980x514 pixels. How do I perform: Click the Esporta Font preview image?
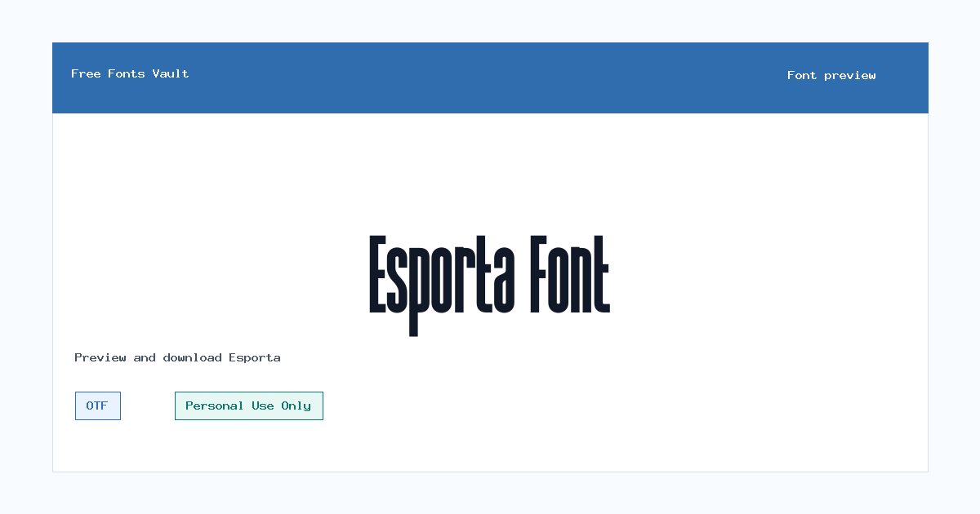(490, 286)
